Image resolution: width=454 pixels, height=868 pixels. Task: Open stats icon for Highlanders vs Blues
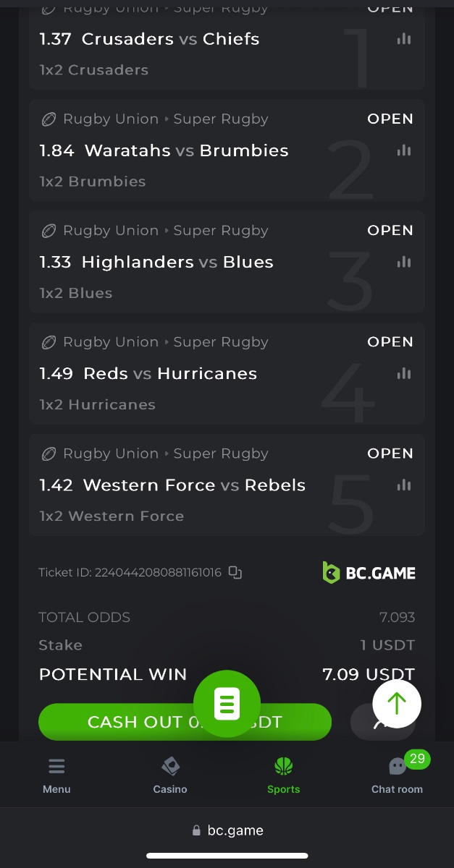coord(404,262)
